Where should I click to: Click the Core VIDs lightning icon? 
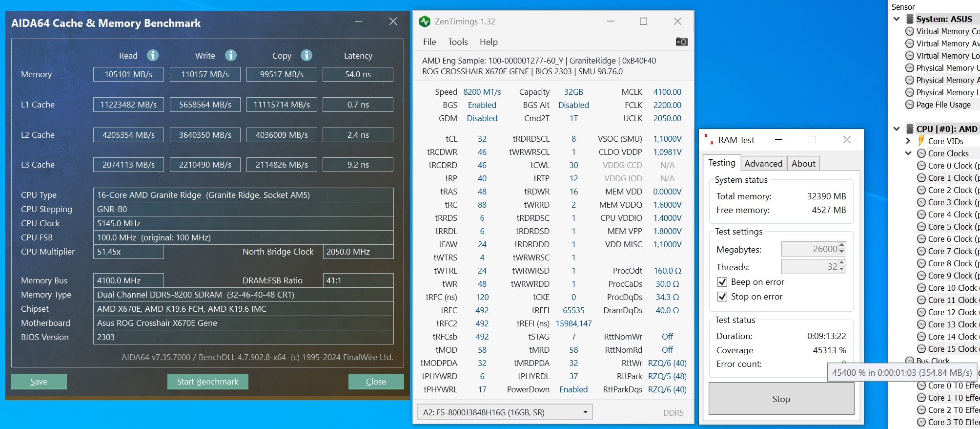coord(921,141)
